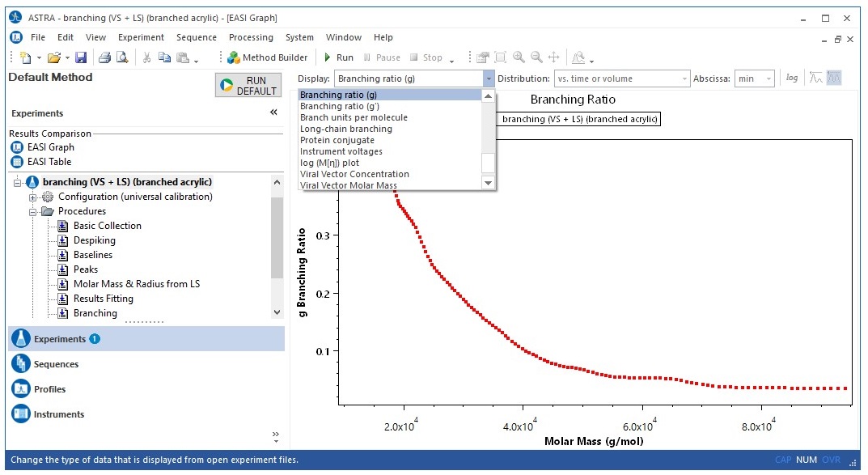Open the Experiment menu
This screenshot has height=475, width=868.
[x=141, y=37]
